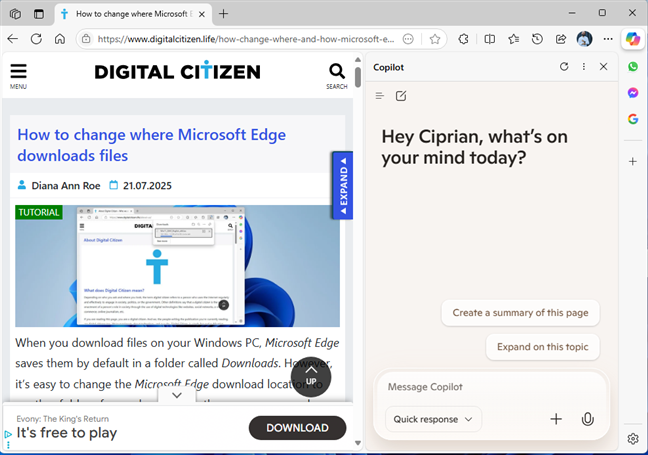Refresh the current page
Viewport: 648px width, 455px height.
[36, 39]
